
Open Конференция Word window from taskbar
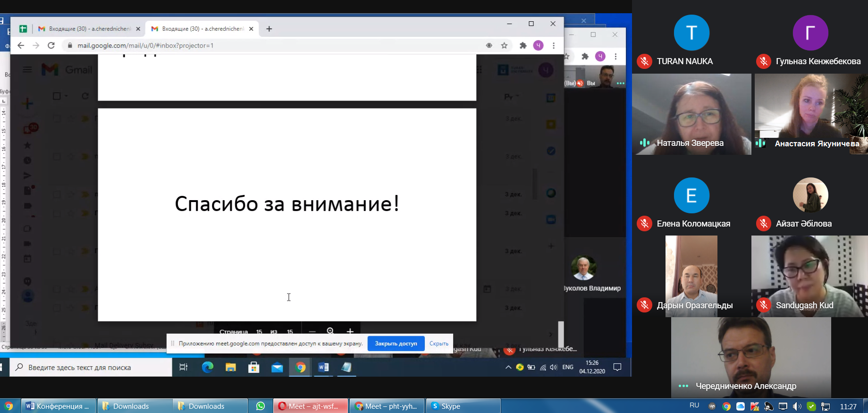coord(59,406)
